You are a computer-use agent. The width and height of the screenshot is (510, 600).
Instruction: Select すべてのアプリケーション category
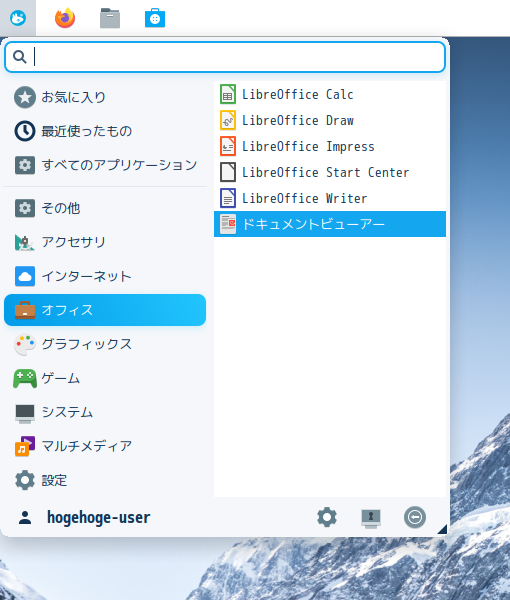tap(105, 165)
